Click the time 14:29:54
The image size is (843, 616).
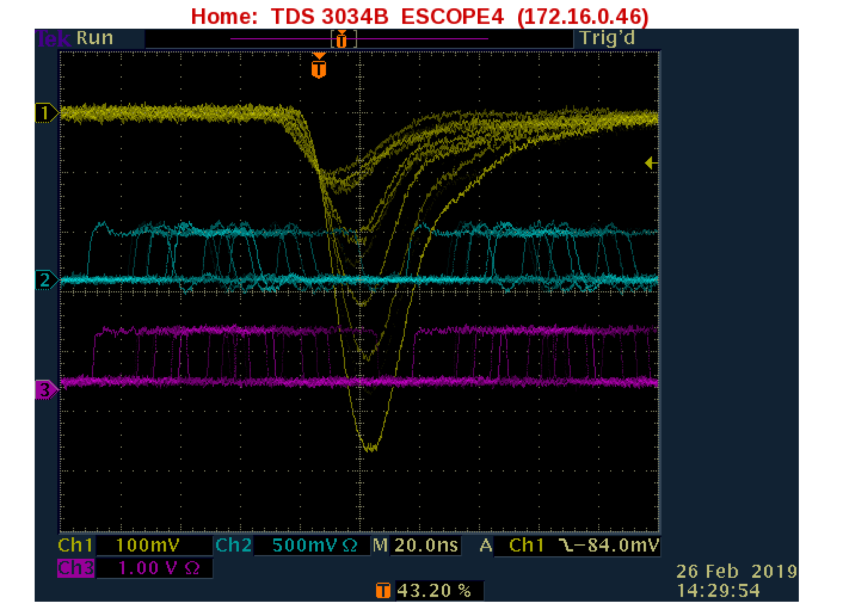pos(718,591)
